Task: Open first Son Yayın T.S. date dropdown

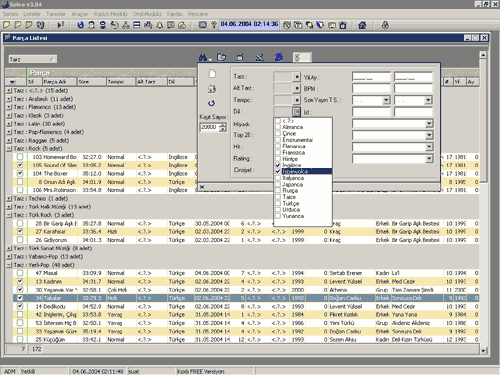Action: click(386, 100)
